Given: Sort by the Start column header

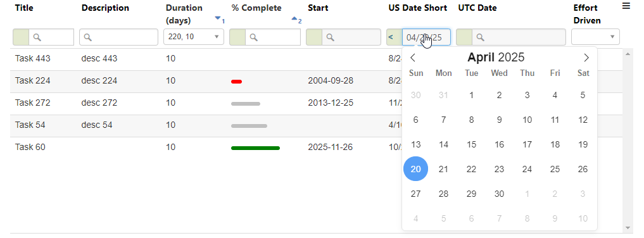Looking at the screenshot, I should coord(318,8).
